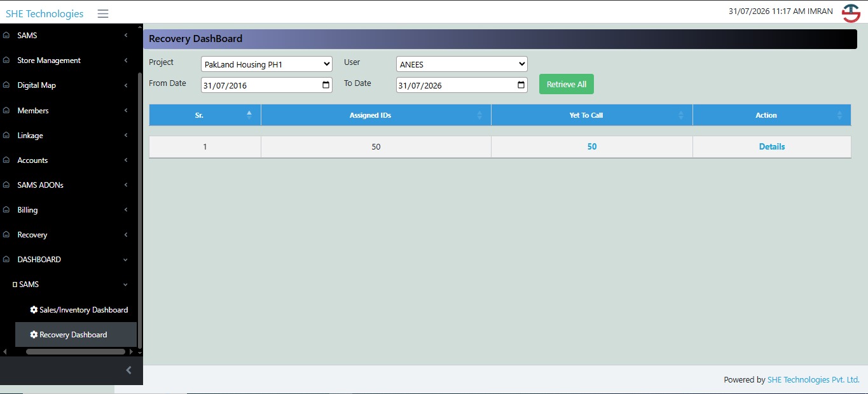Expand Digital Map menu chevron
This screenshot has width=868, height=394.
click(x=126, y=85)
